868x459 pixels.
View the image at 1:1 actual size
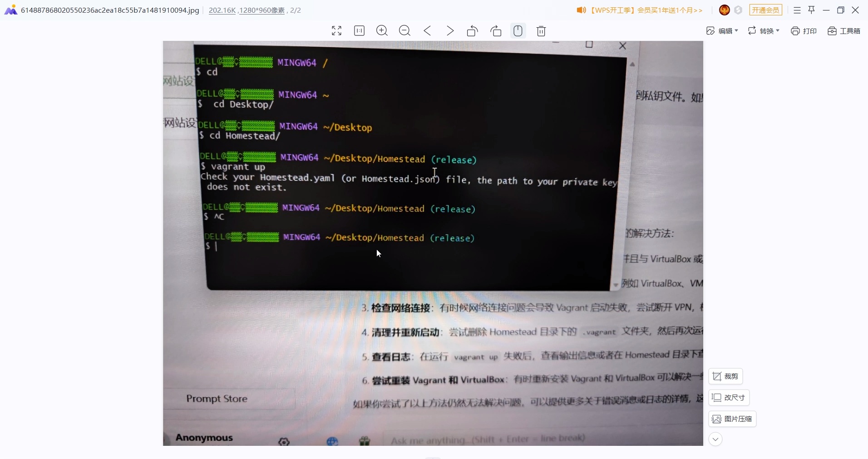[359, 31]
